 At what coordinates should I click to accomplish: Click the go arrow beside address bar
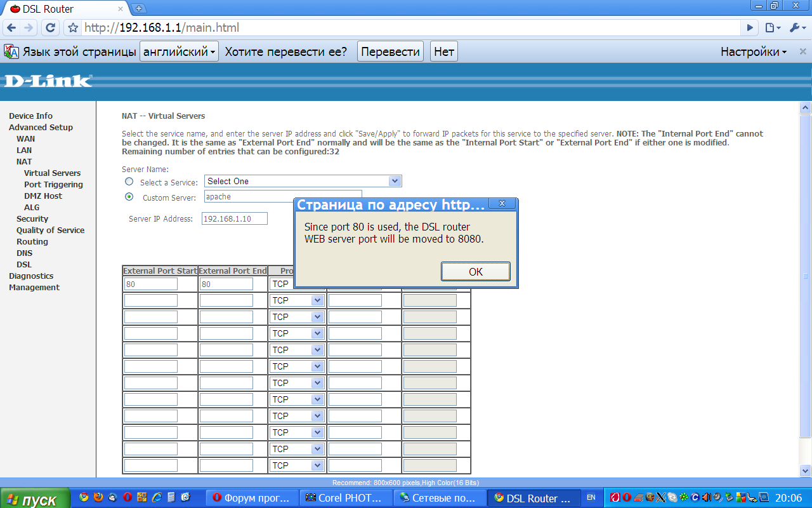tap(750, 28)
